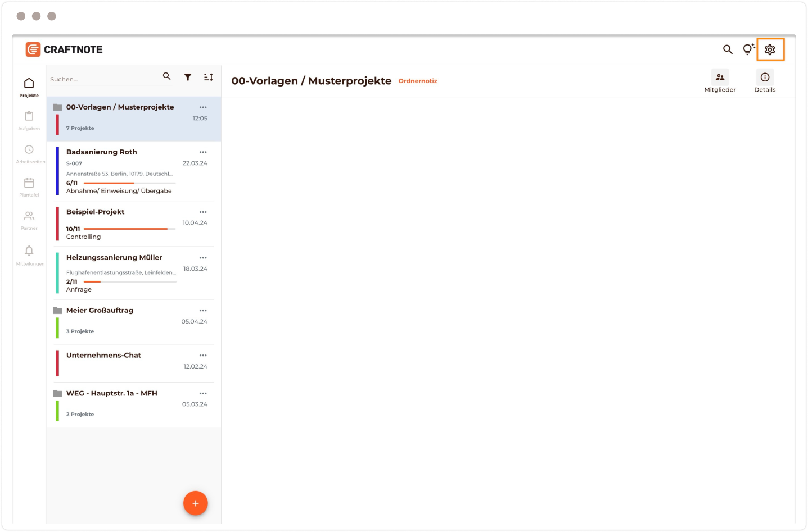
Task: Open the project filter funnel icon
Action: (188, 77)
